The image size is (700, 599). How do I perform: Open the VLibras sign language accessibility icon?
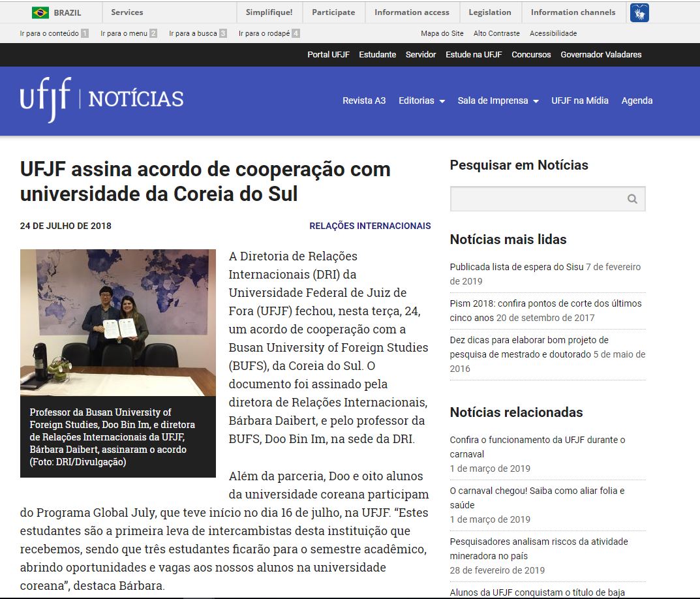click(639, 12)
